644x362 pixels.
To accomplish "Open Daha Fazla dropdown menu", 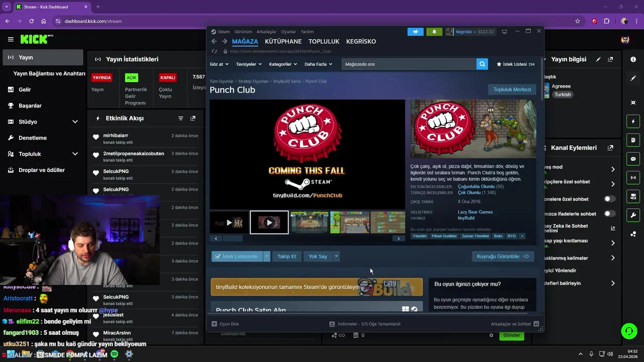I will click(318, 64).
